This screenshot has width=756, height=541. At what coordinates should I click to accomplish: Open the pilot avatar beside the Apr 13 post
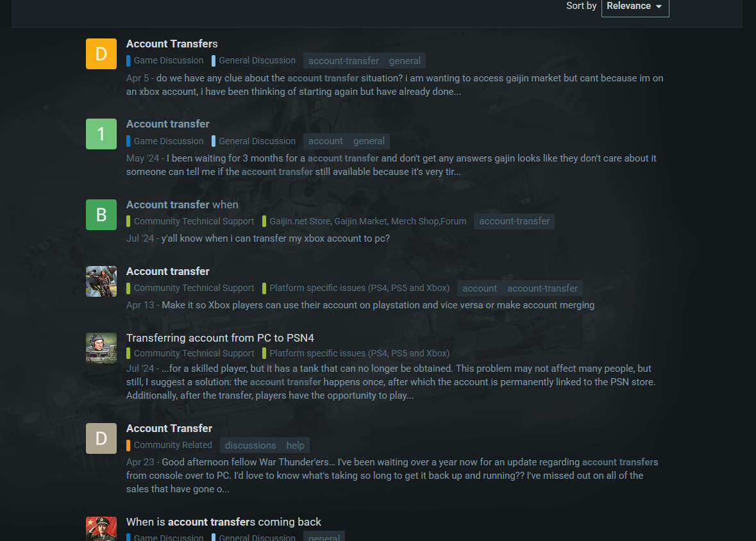[x=101, y=281]
